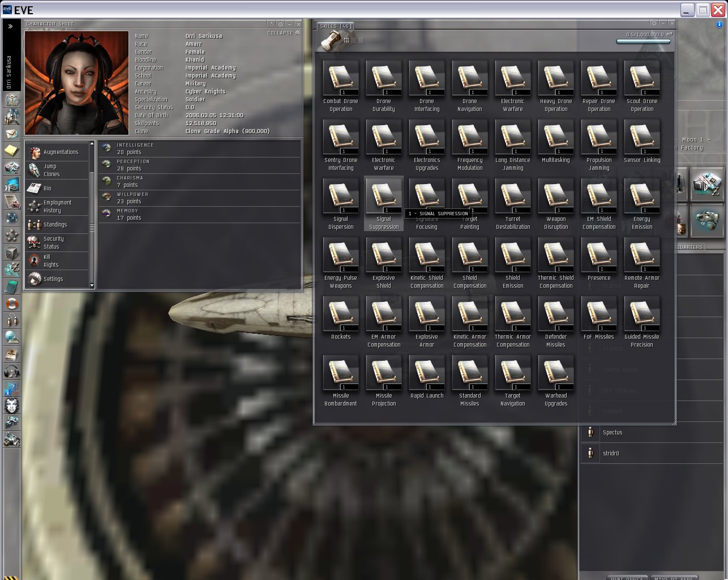Switch Skills window to details view
The height and width of the screenshot is (580, 728).
[354, 41]
